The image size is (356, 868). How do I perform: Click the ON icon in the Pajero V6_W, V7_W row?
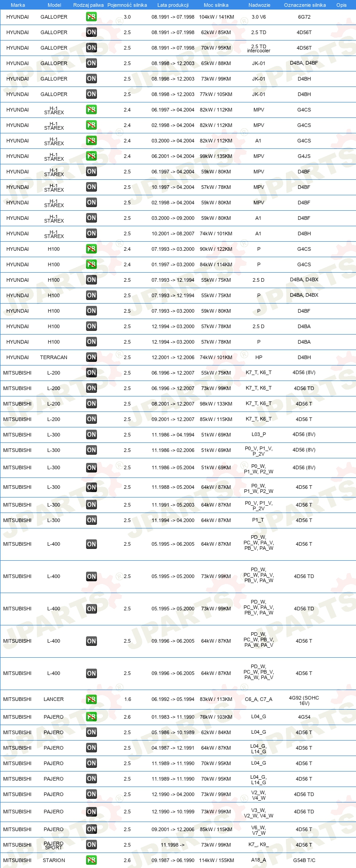(92, 829)
